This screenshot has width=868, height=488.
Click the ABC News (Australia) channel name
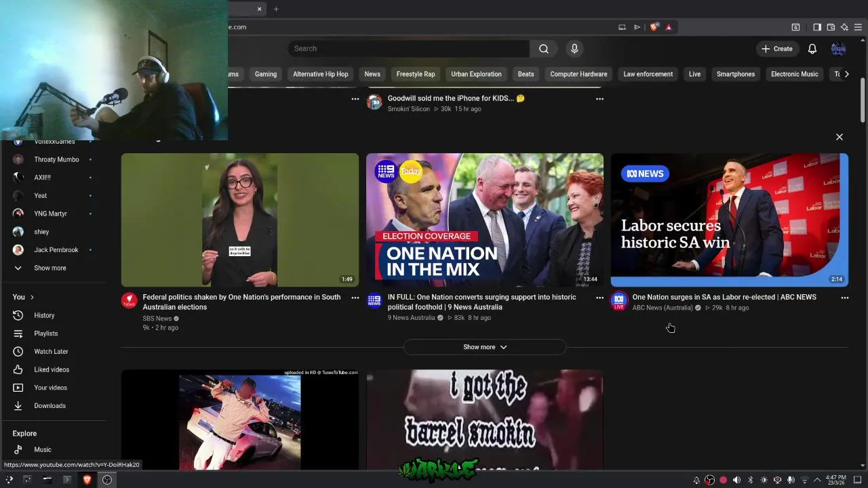click(x=663, y=308)
